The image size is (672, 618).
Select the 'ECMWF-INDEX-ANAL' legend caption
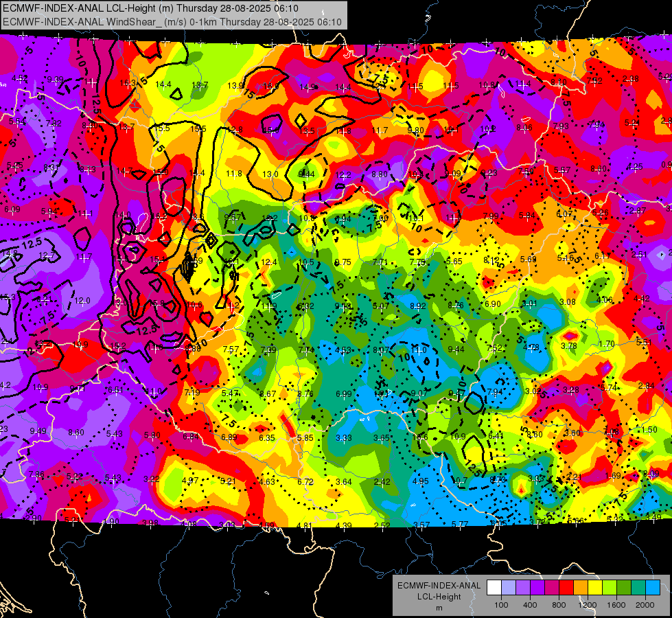pos(439,586)
